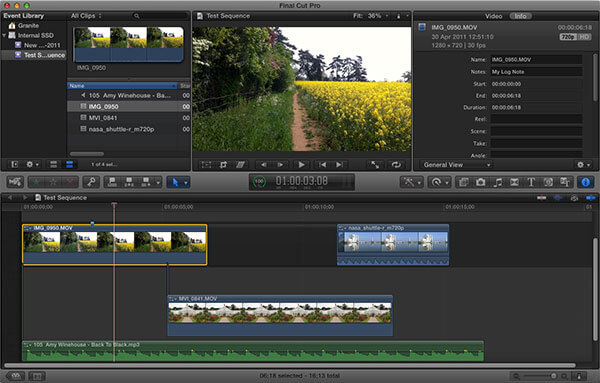Open the Retime speed pop-up menu
The image size is (600, 383).
(439, 182)
